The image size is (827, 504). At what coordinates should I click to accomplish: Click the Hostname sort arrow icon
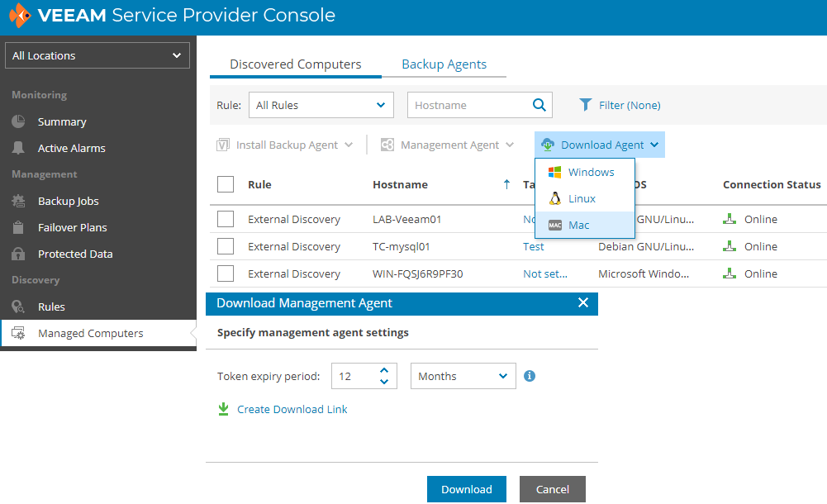point(506,184)
